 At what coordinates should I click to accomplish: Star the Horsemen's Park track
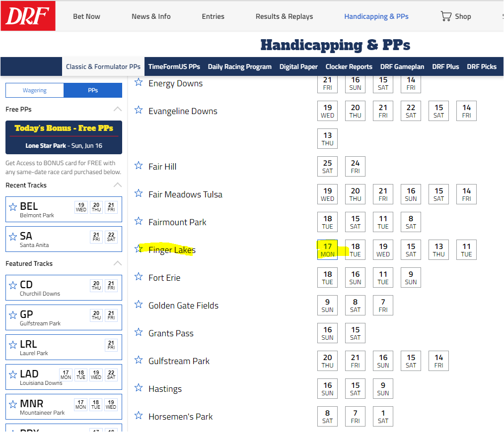139,416
